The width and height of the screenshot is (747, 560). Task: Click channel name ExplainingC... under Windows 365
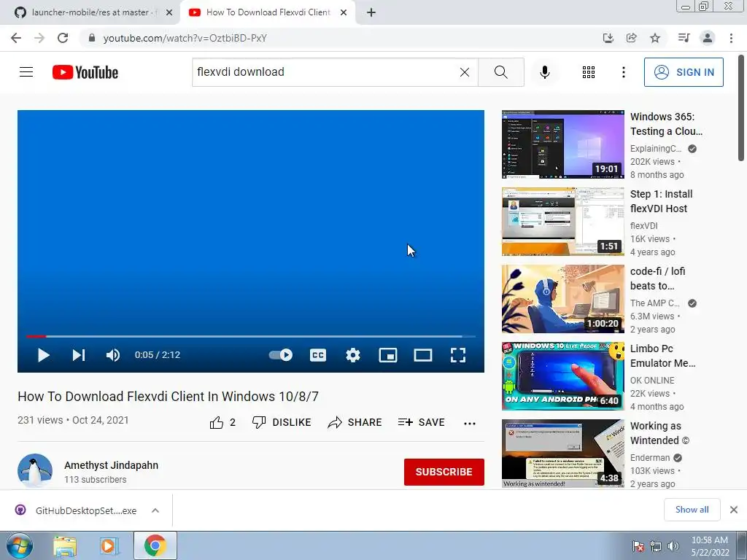pyautogui.click(x=656, y=149)
